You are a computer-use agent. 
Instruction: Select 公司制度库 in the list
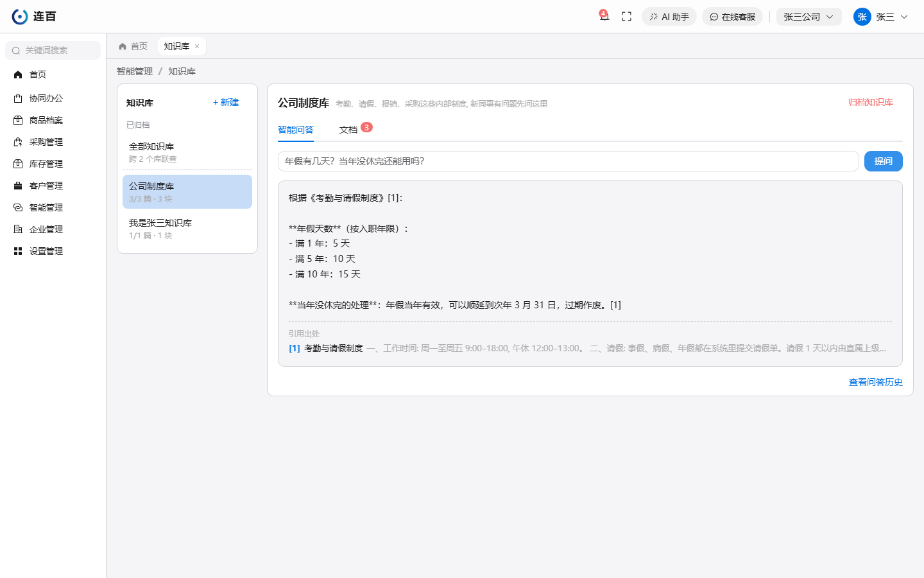pos(187,192)
